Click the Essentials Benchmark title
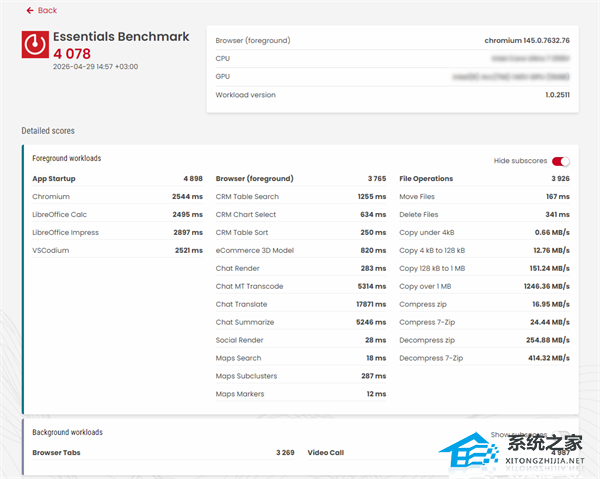Viewport: 600px width, 479px height. pyautogui.click(x=121, y=36)
